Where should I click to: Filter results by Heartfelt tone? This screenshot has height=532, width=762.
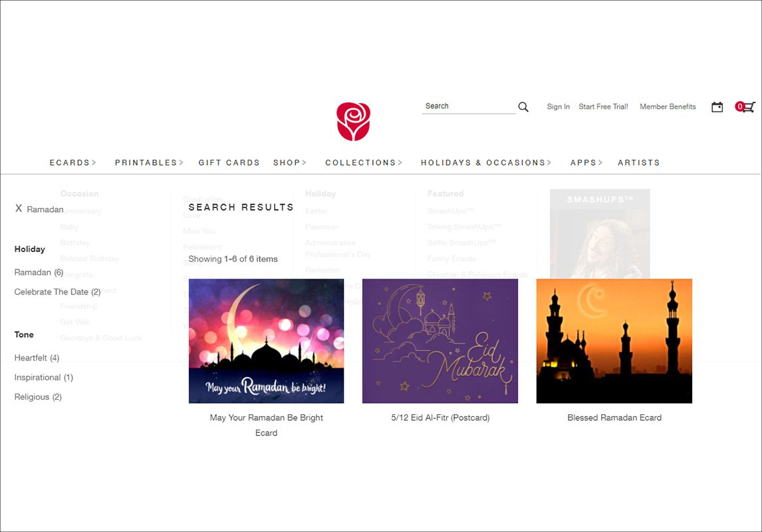click(37, 358)
